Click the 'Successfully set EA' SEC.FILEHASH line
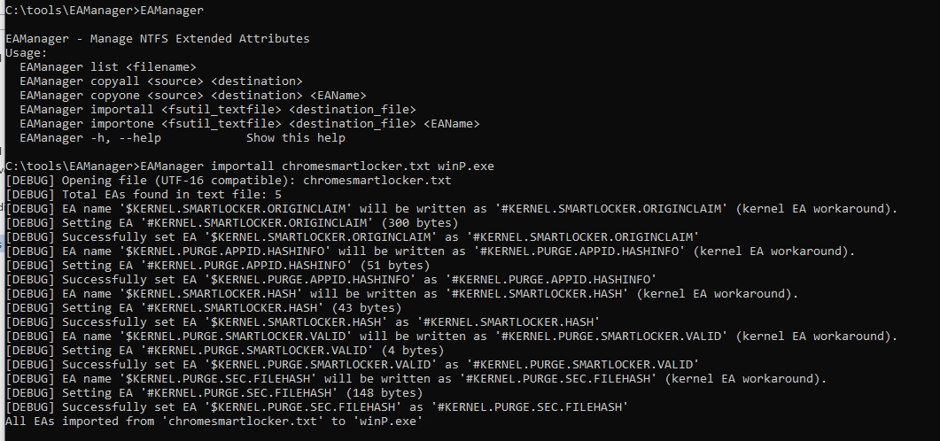The width and height of the screenshot is (940, 441). 317,407
